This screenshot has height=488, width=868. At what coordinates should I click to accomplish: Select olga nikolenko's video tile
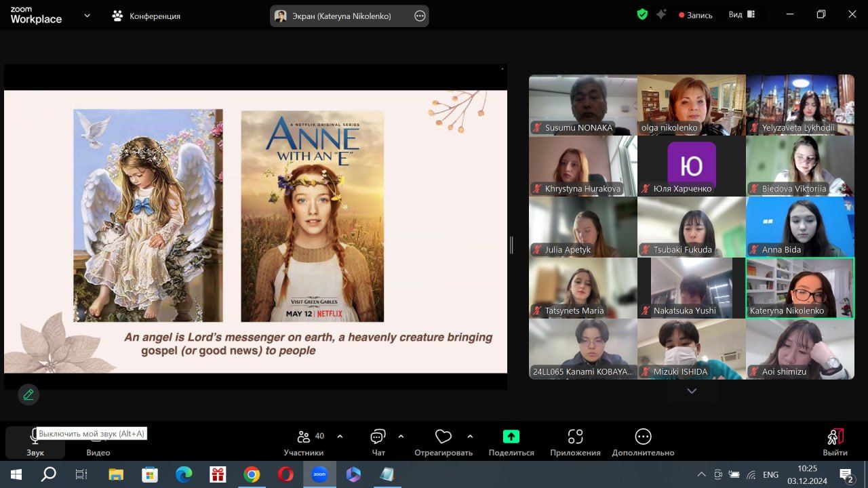[x=692, y=105]
